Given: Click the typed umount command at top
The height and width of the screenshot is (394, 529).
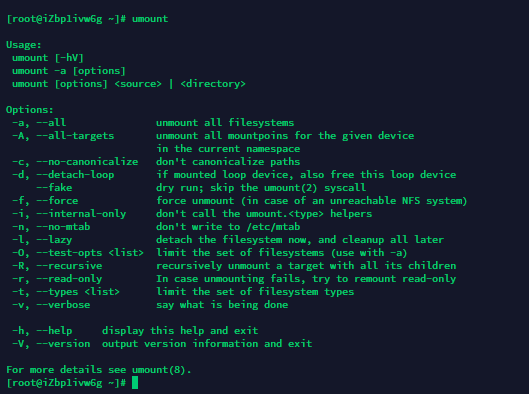Looking at the screenshot, I should coord(150,19).
